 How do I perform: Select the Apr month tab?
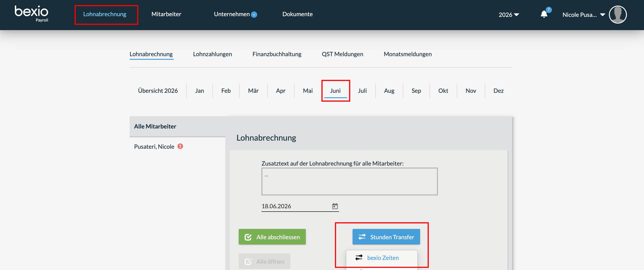click(x=281, y=91)
